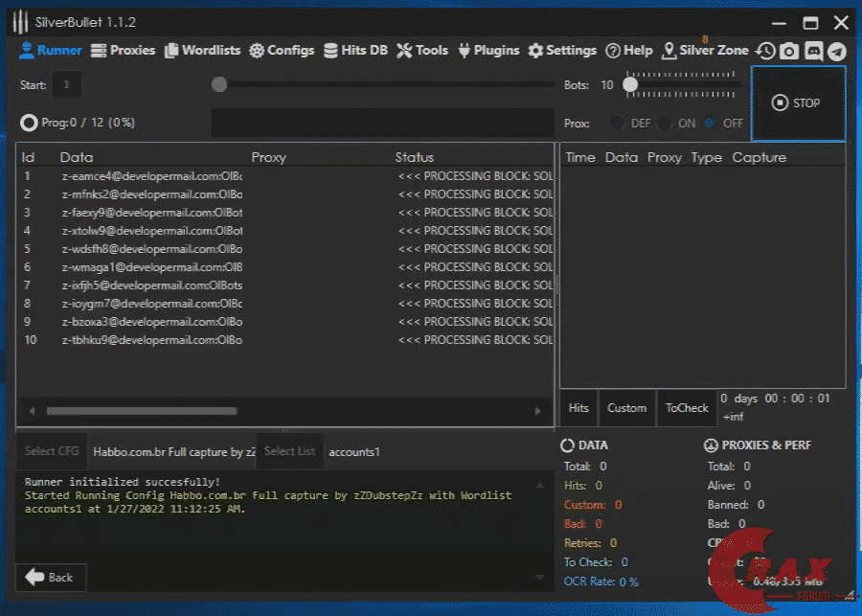
Task: Click the Start number input field
Action: point(66,85)
